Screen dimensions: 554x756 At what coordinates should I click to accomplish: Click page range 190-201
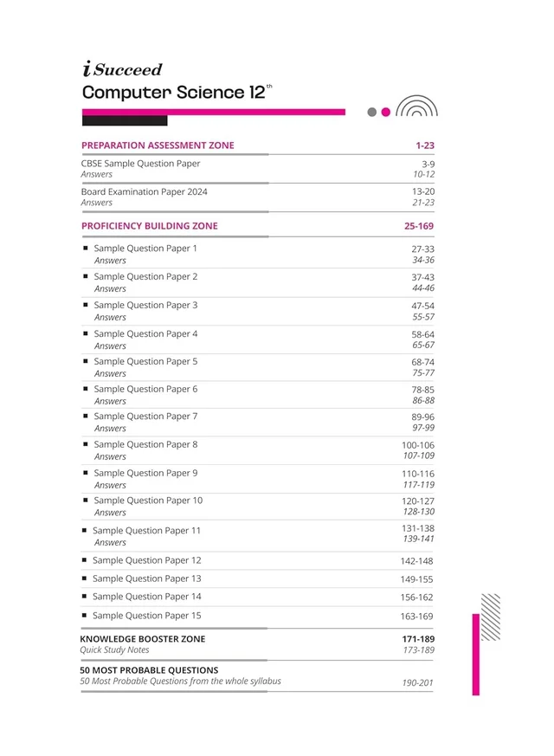[x=418, y=682]
